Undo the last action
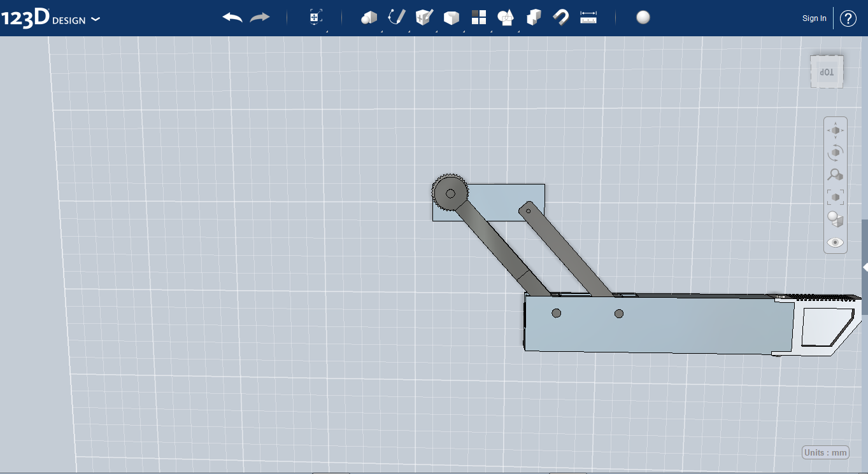868x474 pixels. 232,18
